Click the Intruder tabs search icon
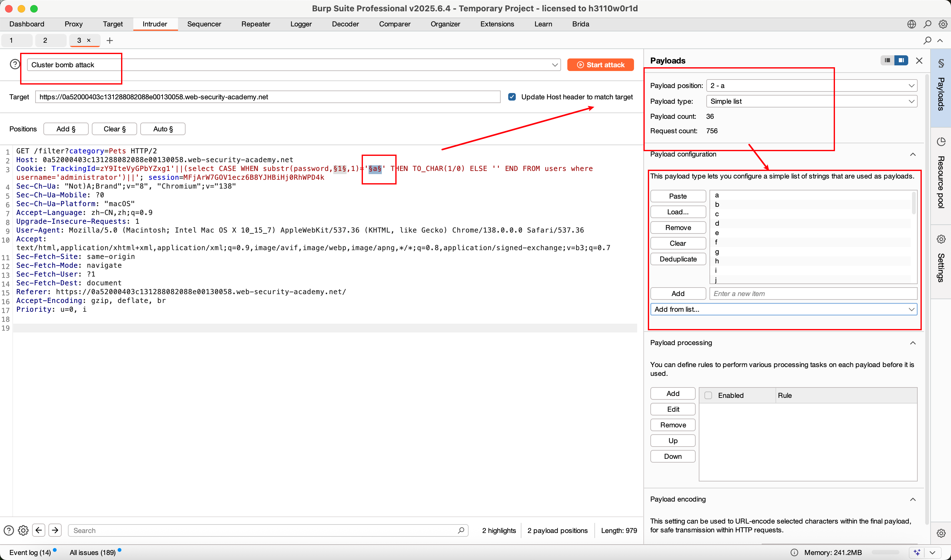The image size is (951, 560). pos(927,40)
